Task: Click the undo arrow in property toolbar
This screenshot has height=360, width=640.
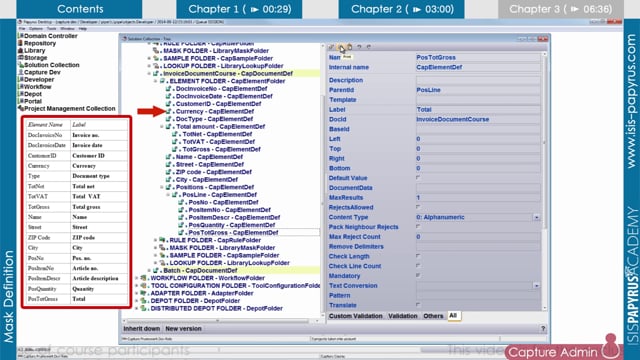Action: tap(359, 47)
